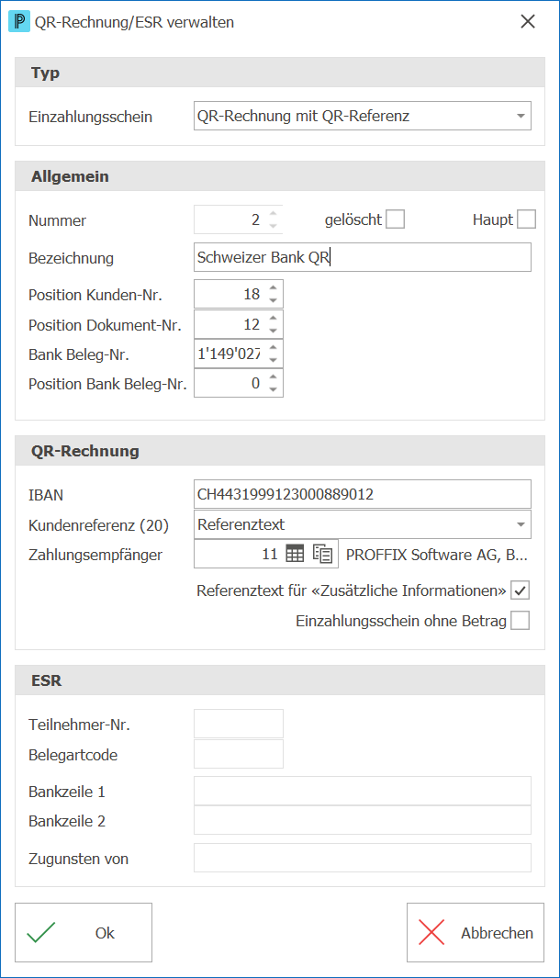Confirm with the Ok button
The height and width of the screenshot is (978, 560).
click(x=84, y=932)
